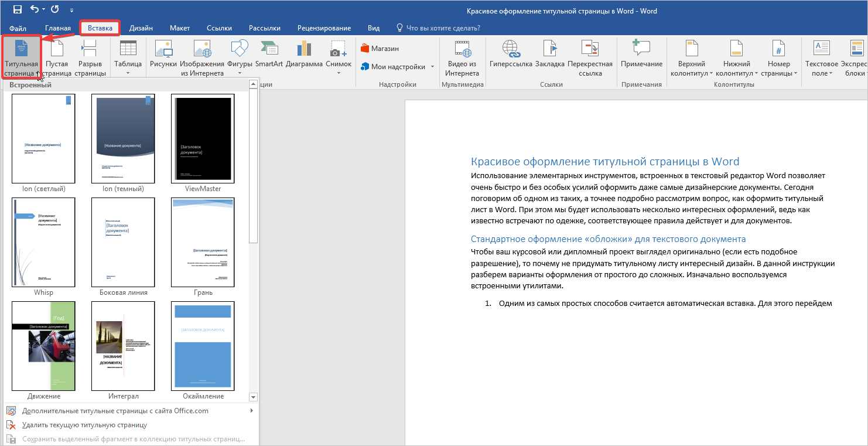Click the Save icon in quick access toolbar
The width and height of the screenshot is (868, 446).
point(18,9)
